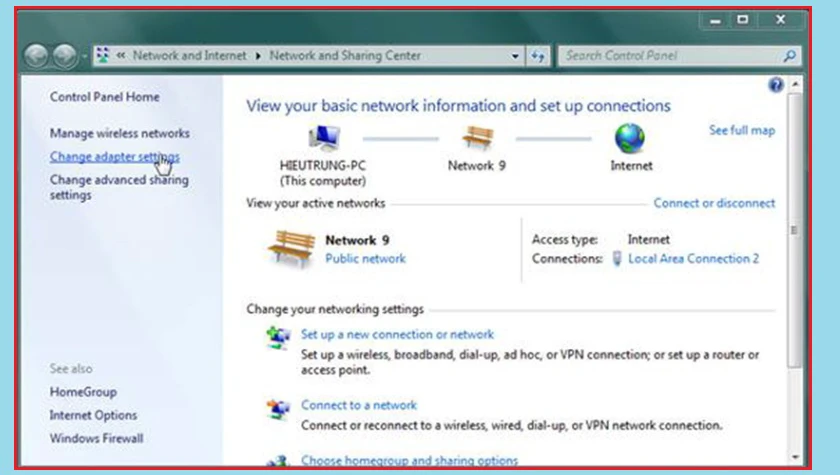Open HomeGroup under See also

pos(83,392)
